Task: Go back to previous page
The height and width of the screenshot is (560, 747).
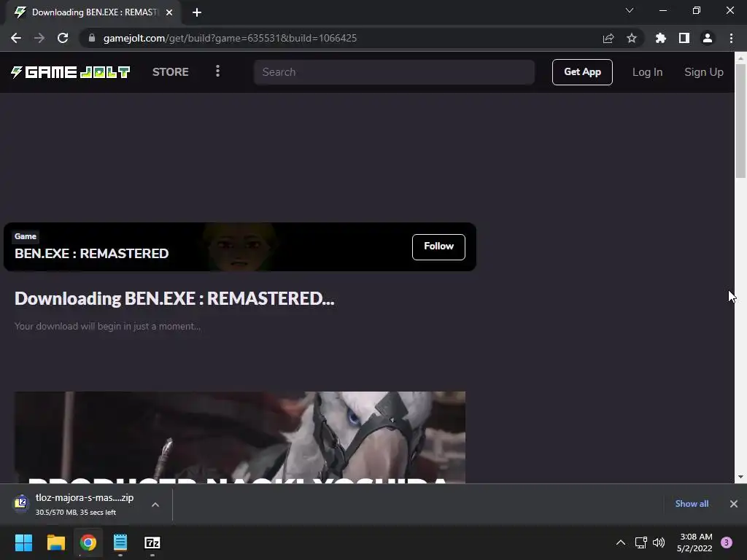Action: (x=16, y=38)
